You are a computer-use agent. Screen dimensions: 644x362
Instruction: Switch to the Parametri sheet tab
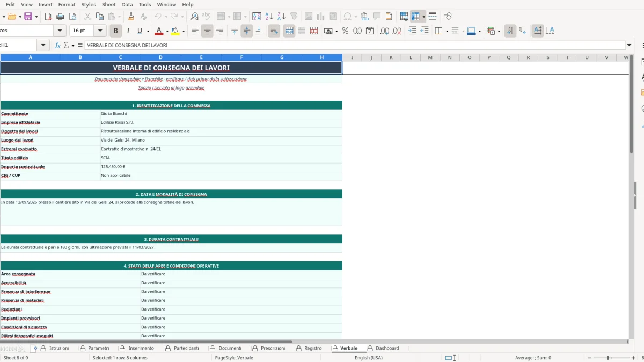(98, 349)
